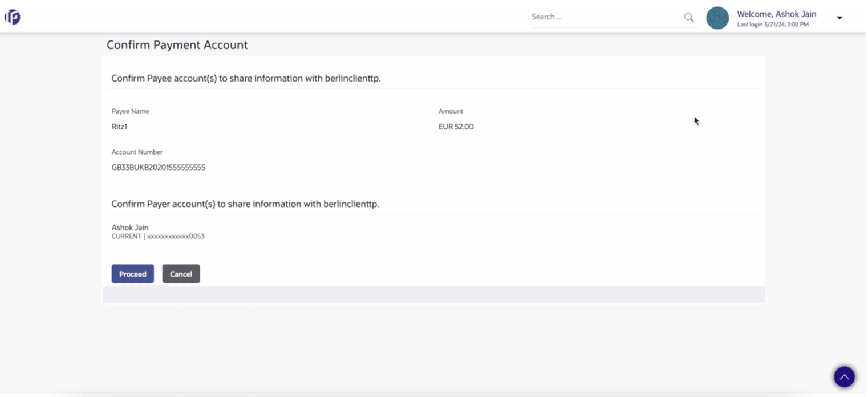Open the user profile avatar

[x=717, y=18]
